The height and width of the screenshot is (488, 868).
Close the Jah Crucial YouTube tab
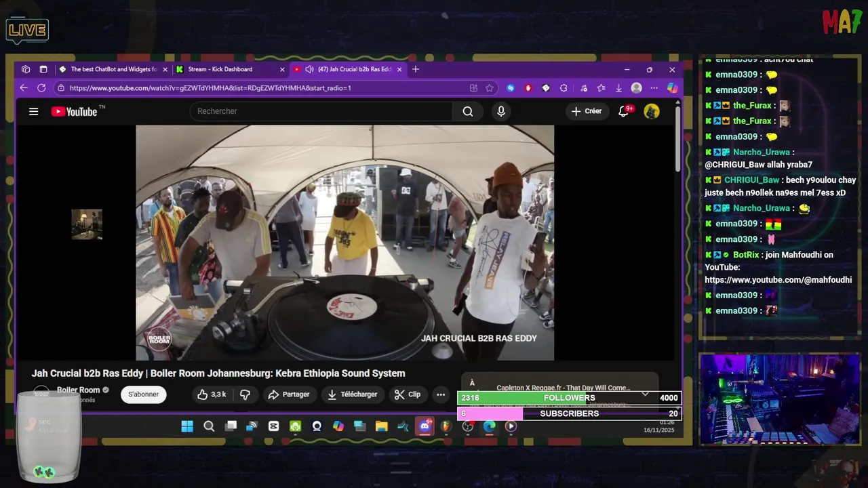[399, 69]
